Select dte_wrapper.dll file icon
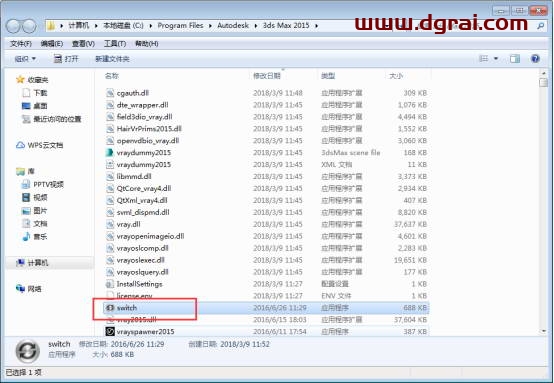The height and width of the screenshot is (383, 554). click(110, 105)
